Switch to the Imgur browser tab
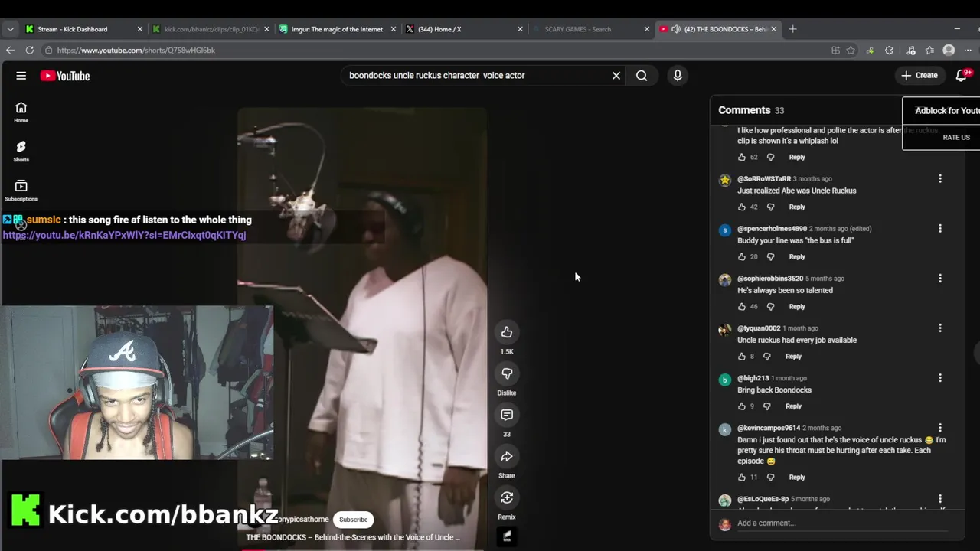Image resolution: width=980 pixels, height=551 pixels. 337,29
